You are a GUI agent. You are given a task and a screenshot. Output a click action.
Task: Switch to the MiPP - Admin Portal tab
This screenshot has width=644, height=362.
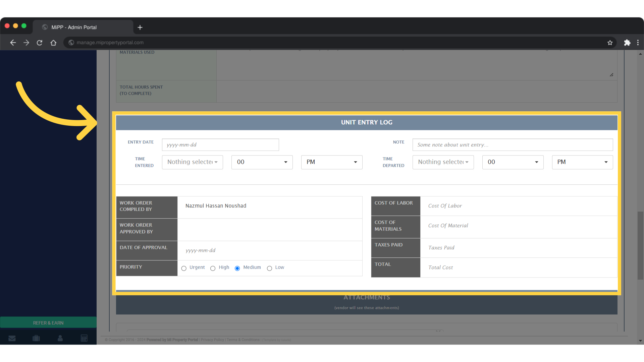click(74, 27)
